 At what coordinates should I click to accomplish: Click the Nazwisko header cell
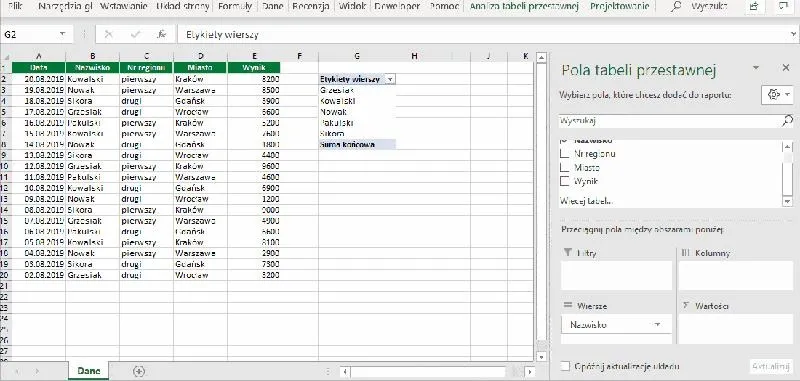point(92,67)
